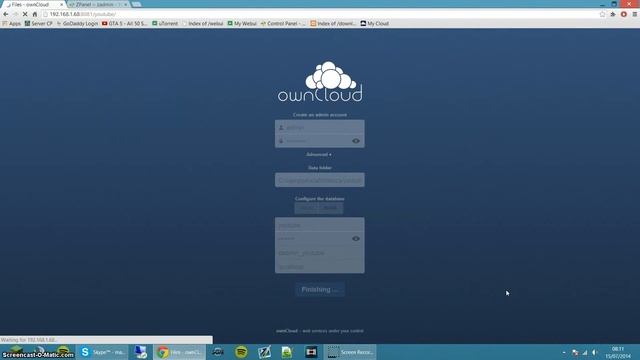Image resolution: width=640 pixels, height=360 pixels.
Task: Click the taskbar clock
Action: coord(618,352)
